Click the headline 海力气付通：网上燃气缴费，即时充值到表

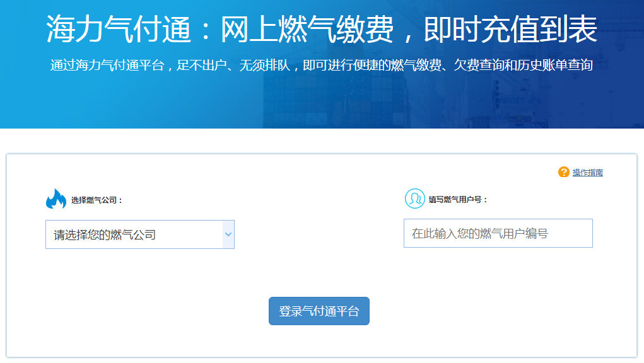pos(322,29)
